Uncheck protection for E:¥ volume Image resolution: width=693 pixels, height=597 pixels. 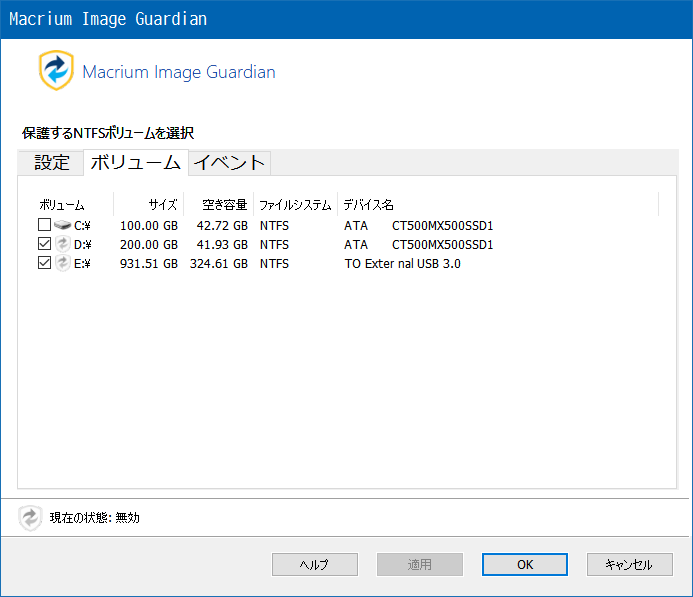[x=44, y=263]
